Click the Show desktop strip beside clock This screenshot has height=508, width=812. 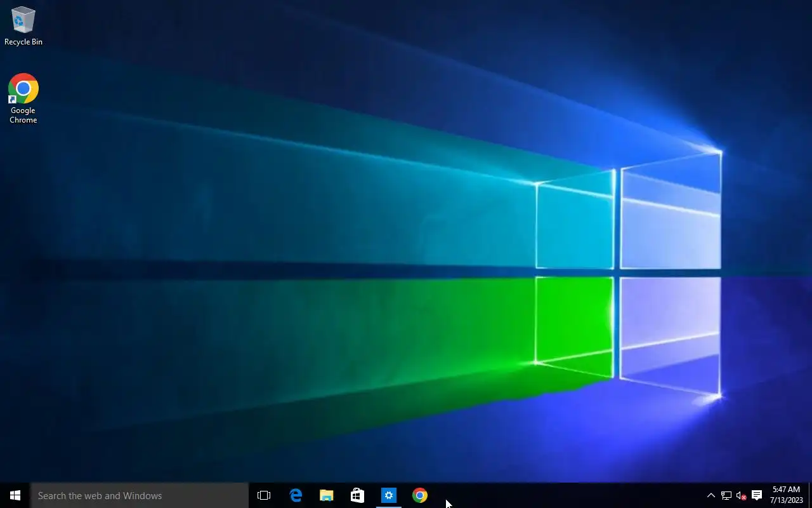810,495
